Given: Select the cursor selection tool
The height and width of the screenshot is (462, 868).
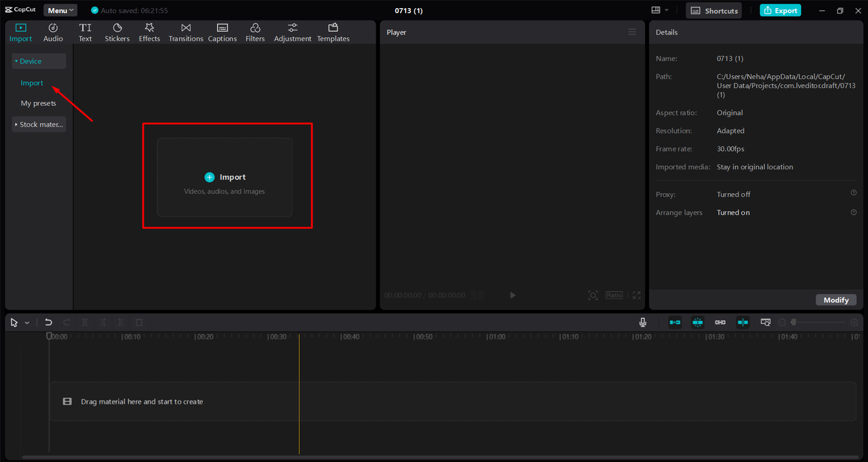Looking at the screenshot, I should pos(14,322).
